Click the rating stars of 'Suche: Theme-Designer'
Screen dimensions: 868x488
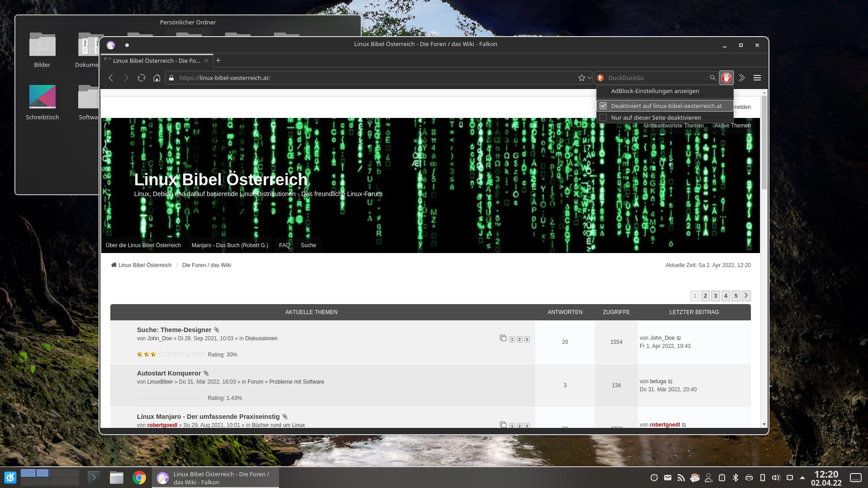171,354
